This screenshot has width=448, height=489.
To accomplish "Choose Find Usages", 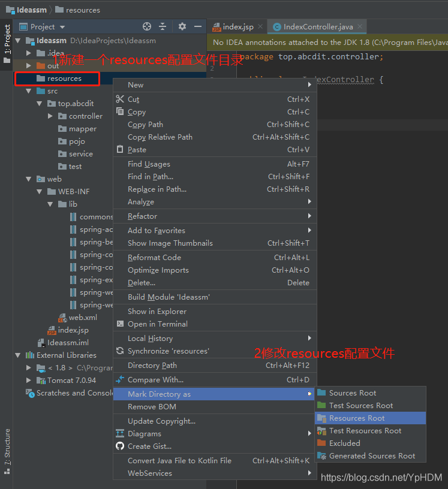I will pos(215,164).
